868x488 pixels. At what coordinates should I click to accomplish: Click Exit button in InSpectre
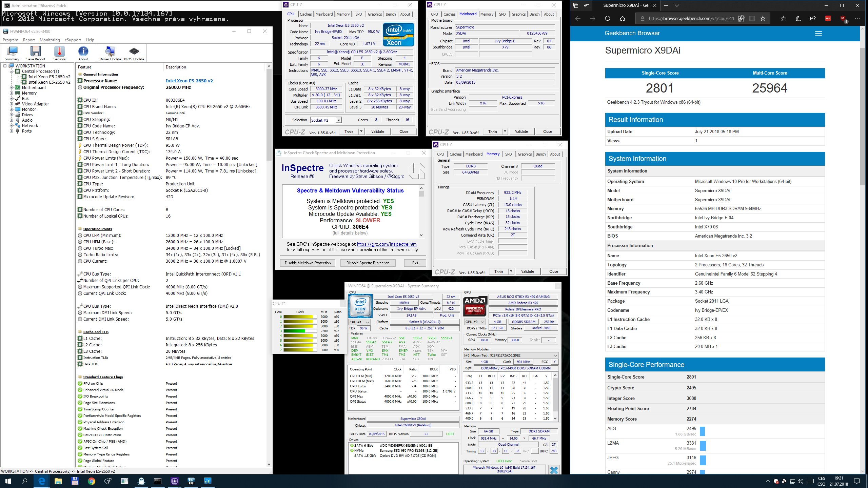[x=415, y=263]
